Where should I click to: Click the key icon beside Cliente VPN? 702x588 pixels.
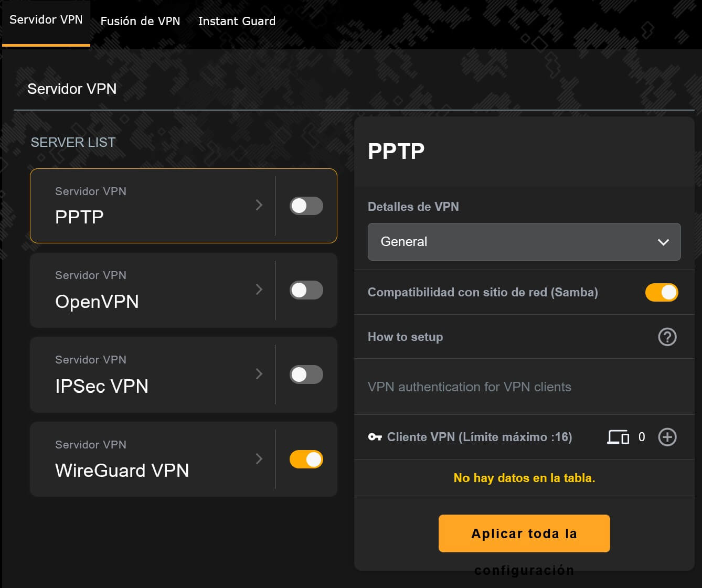pyautogui.click(x=375, y=437)
